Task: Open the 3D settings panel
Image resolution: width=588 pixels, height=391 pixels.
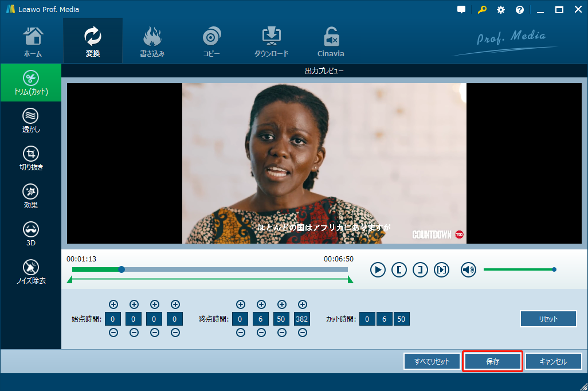Action: [x=30, y=234]
